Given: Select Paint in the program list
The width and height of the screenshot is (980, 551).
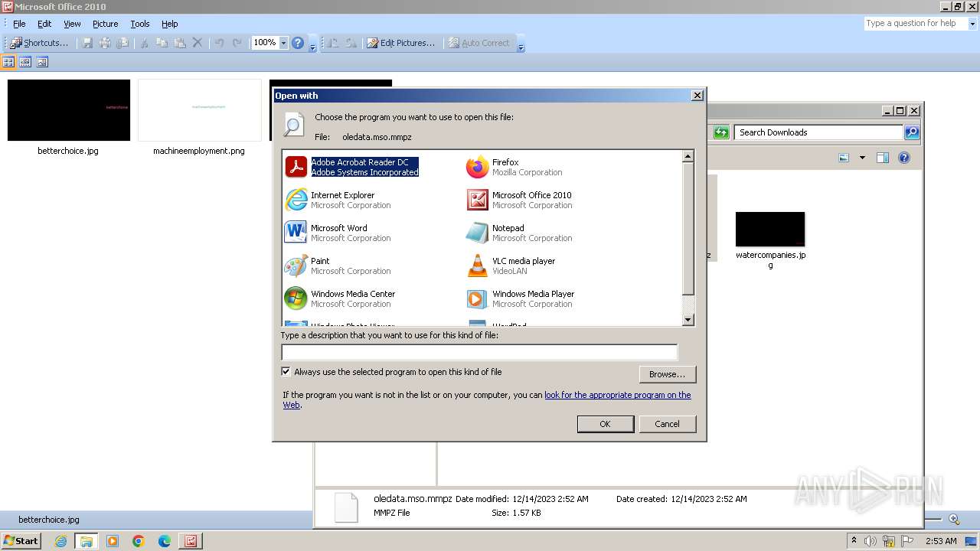Looking at the screenshot, I should pyautogui.click(x=338, y=266).
